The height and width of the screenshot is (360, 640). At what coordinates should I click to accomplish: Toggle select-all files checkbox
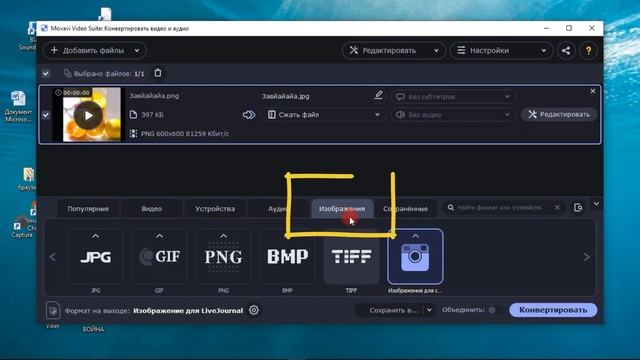point(46,73)
